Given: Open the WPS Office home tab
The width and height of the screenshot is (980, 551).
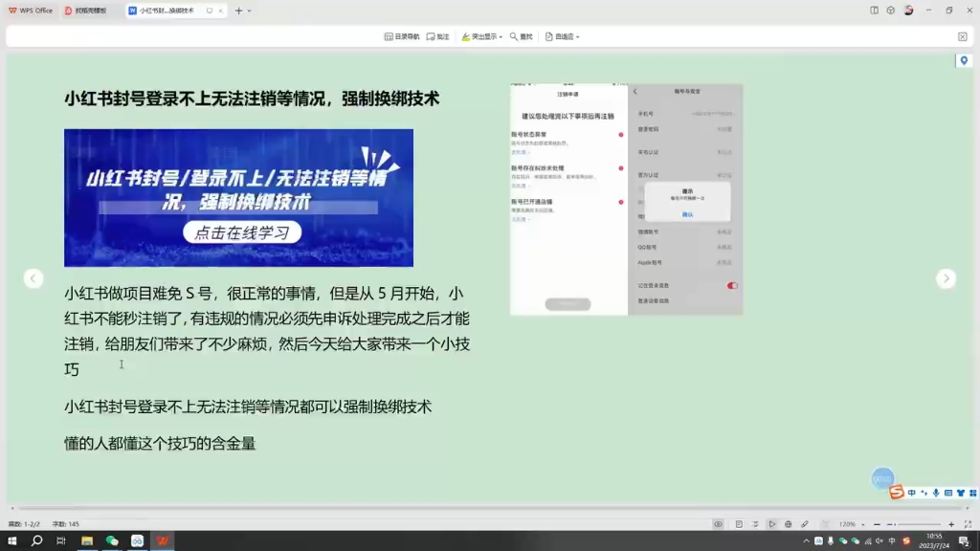Looking at the screenshot, I should (31, 11).
